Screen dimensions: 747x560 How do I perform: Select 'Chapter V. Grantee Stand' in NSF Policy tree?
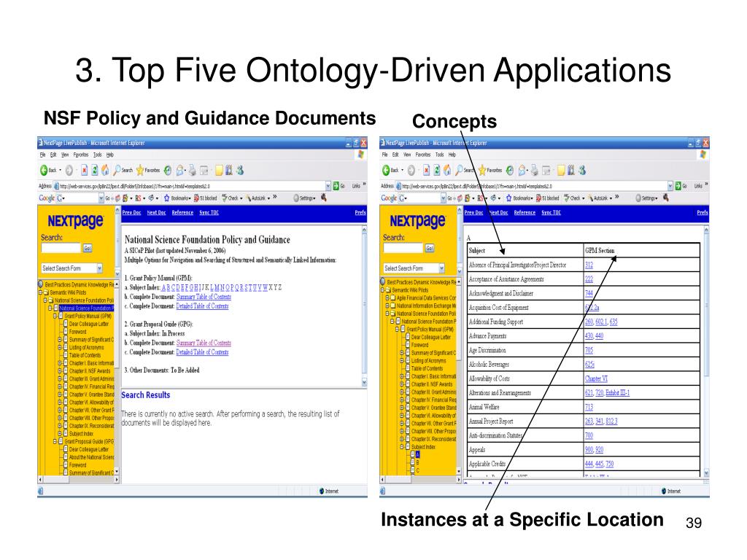[91, 394]
